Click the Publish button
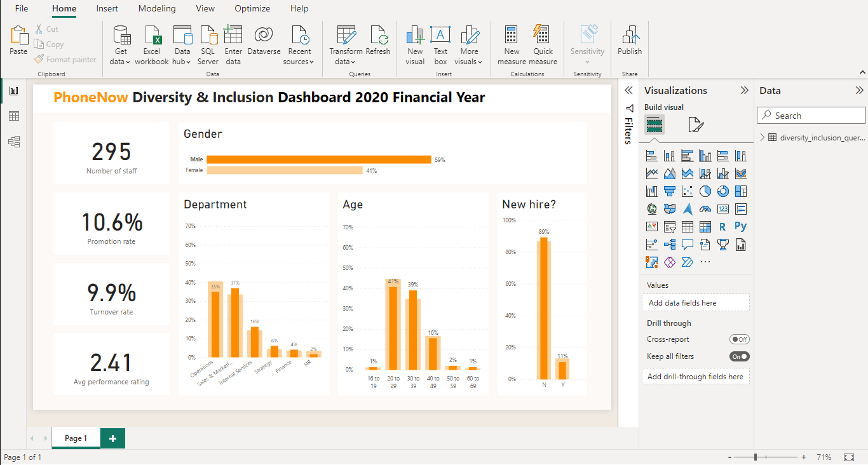This screenshot has height=465, width=868. coord(630,41)
